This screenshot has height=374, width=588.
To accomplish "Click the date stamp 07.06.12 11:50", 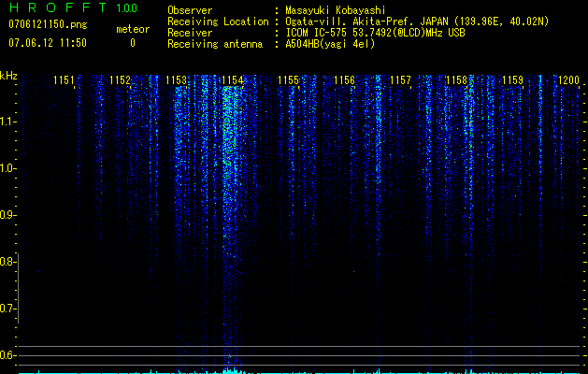I will (48, 43).
